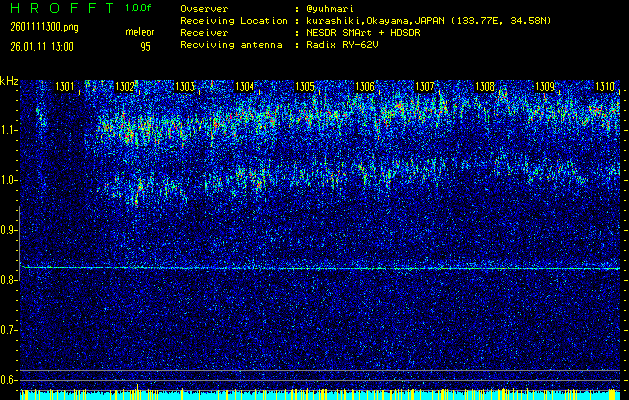Screen dimensions: 629x400
Task: Select the 0.8 frequency axis label
Action: click(x=9, y=280)
